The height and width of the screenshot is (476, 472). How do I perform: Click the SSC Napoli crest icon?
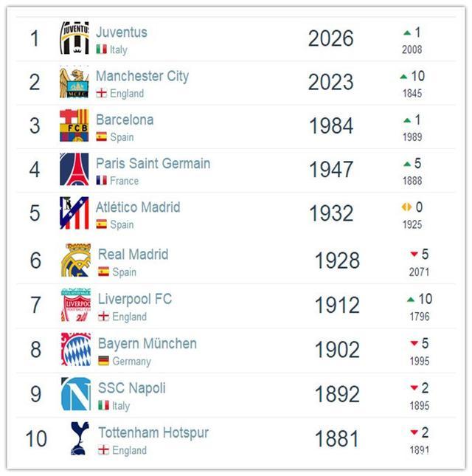(x=76, y=394)
